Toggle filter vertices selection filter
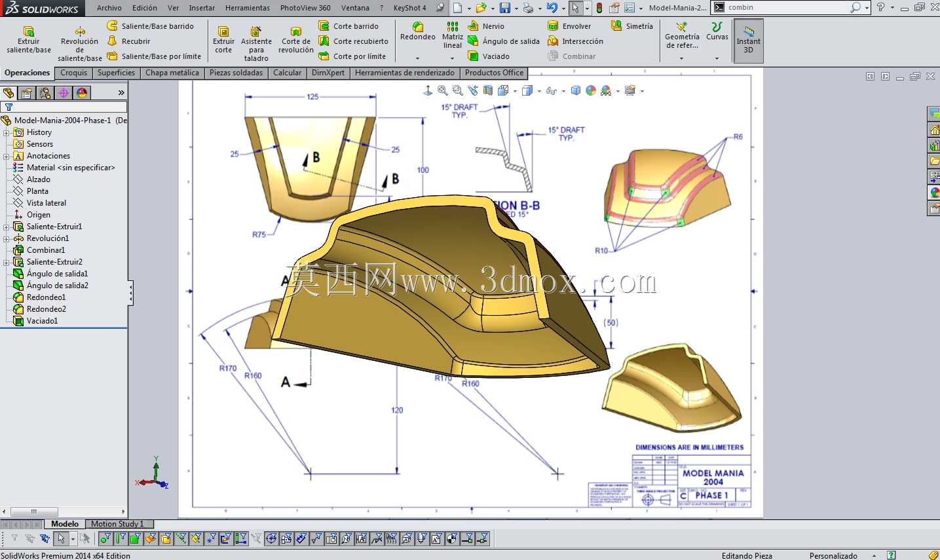940x560 pixels. [x=105, y=539]
